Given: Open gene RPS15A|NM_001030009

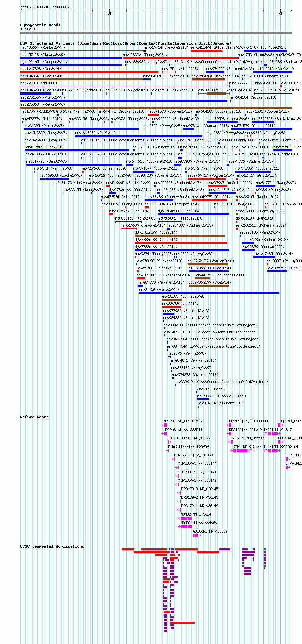Looking at the screenshot, I should point(229,425).
